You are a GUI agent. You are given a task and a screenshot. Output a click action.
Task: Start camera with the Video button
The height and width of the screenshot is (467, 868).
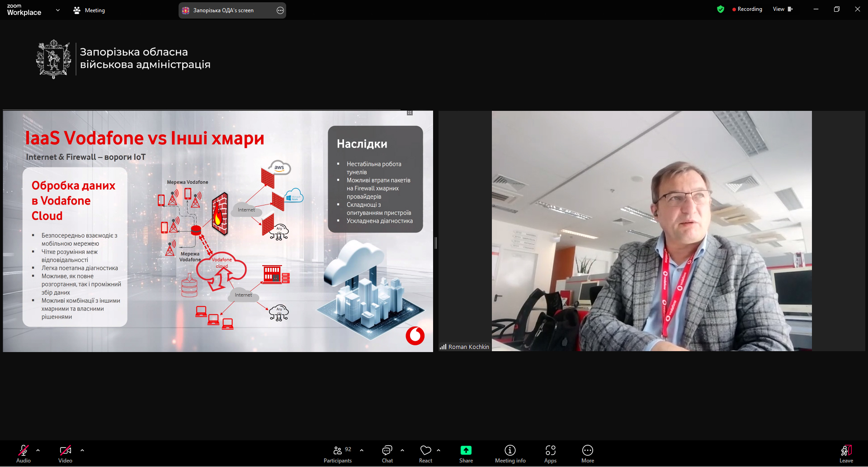point(65,453)
